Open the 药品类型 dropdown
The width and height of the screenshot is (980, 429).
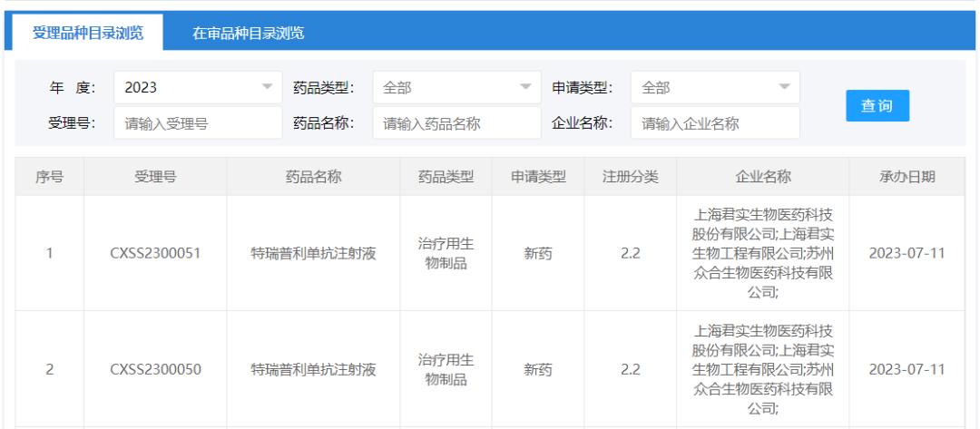pos(456,87)
